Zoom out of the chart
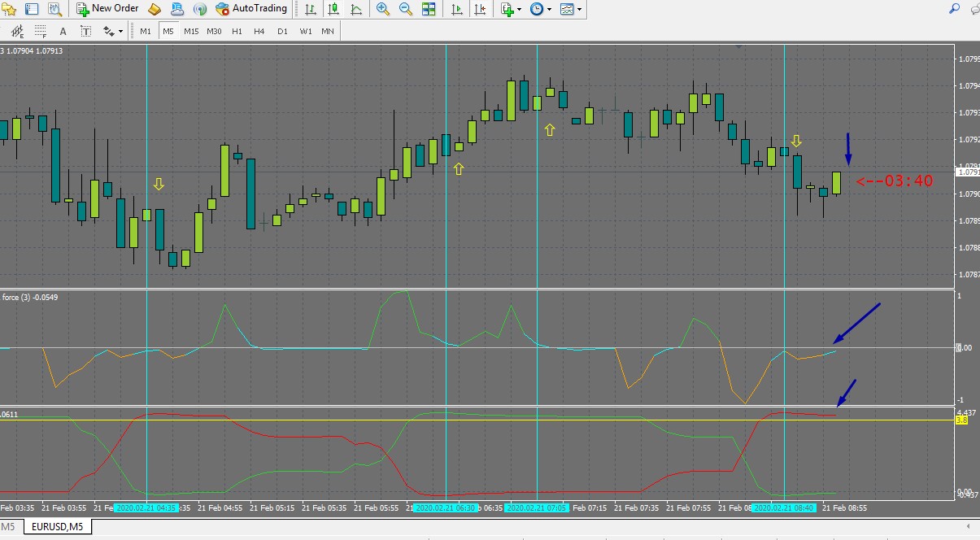 click(x=405, y=9)
